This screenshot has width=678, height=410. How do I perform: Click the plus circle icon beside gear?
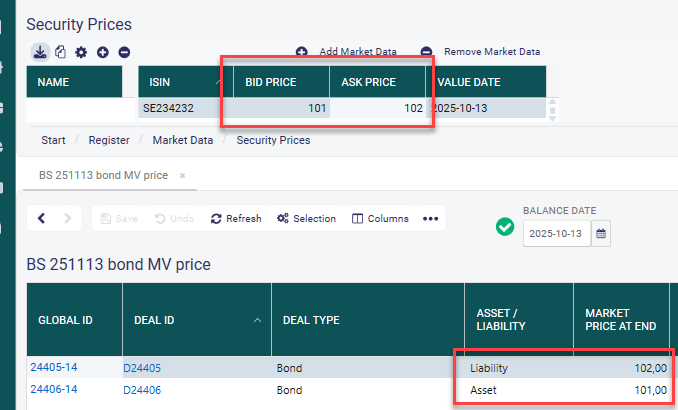[x=102, y=52]
